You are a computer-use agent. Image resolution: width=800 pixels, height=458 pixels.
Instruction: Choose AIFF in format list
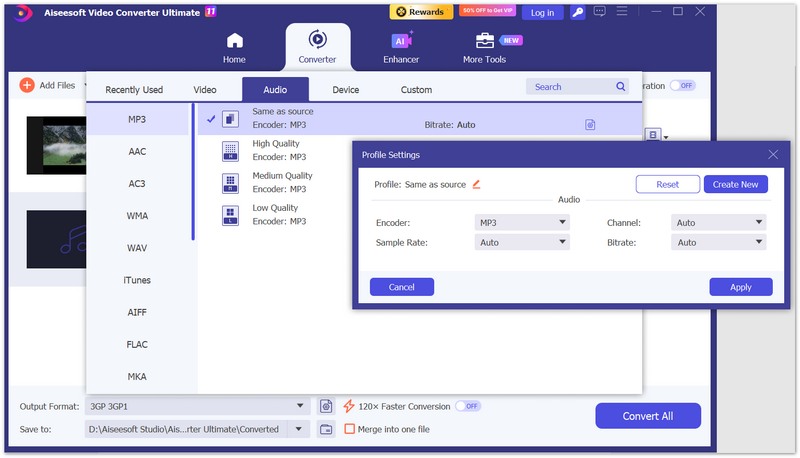click(x=137, y=312)
